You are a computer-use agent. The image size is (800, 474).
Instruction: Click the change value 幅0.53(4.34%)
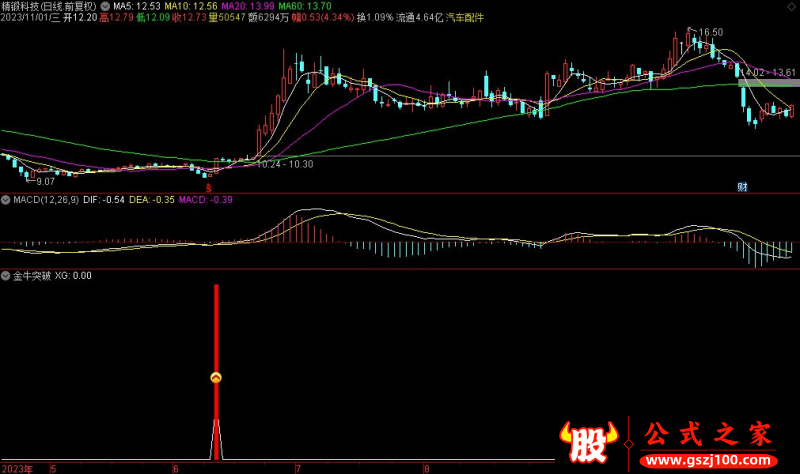point(323,17)
